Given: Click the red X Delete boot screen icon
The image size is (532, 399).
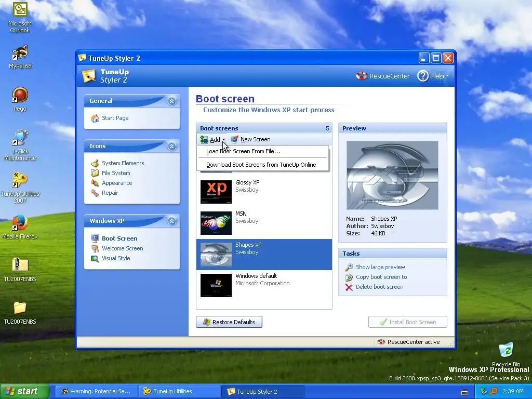Looking at the screenshot, I should pos(349,287).
